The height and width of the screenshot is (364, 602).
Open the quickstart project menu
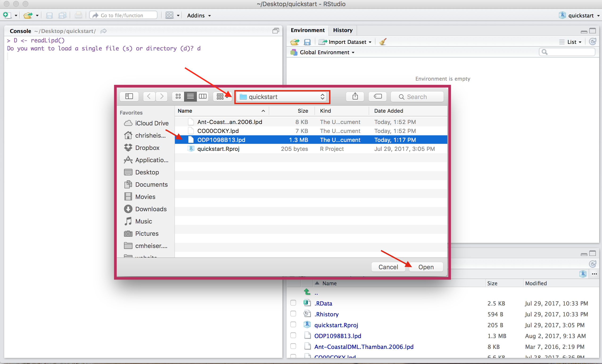(x=579, y=15)
